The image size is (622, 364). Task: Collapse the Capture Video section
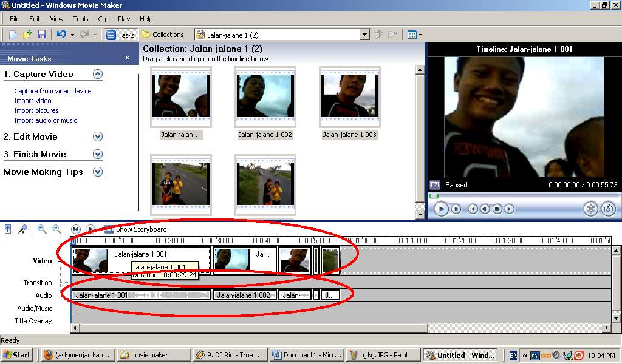[x=97, y=74]
